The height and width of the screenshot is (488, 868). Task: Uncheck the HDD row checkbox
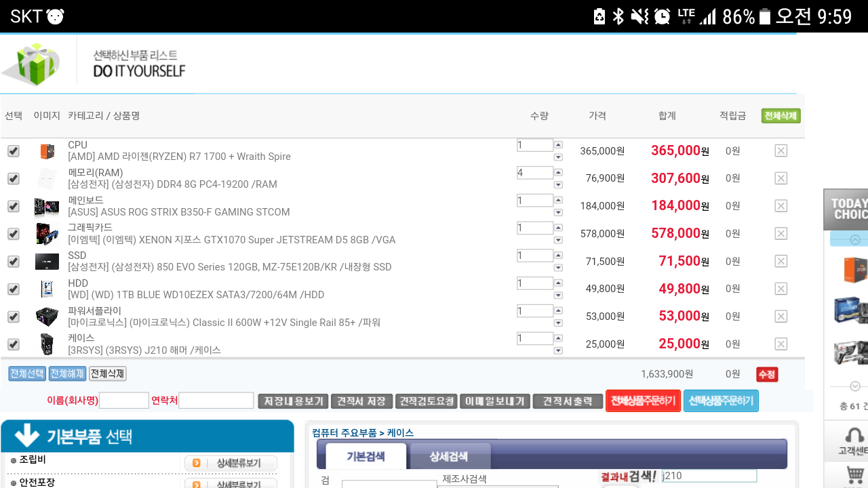click(x=13, y=289)
